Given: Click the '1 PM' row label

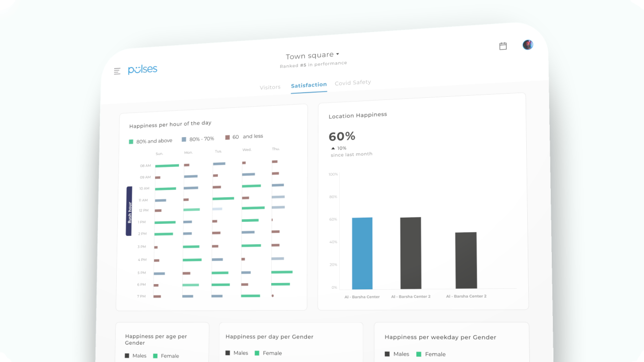Looking at the screenshot, I should click(142, 222).
